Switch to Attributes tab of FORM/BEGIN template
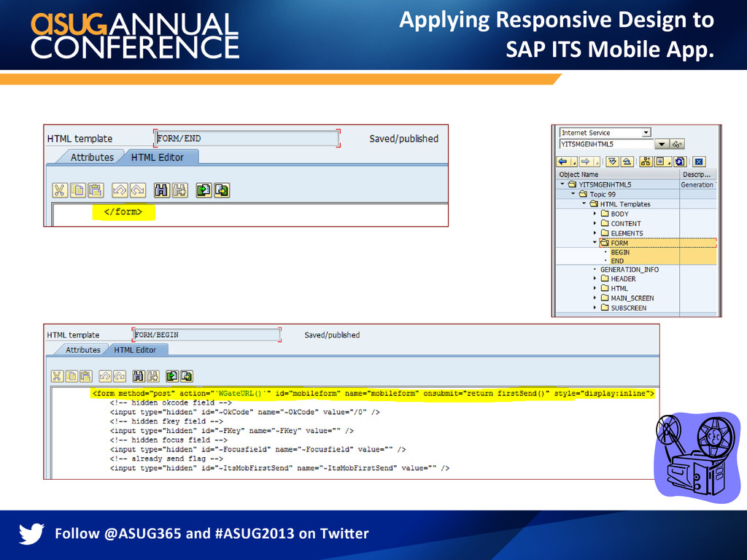This screenshot has height=560, width=747. [x=83, y=350]
